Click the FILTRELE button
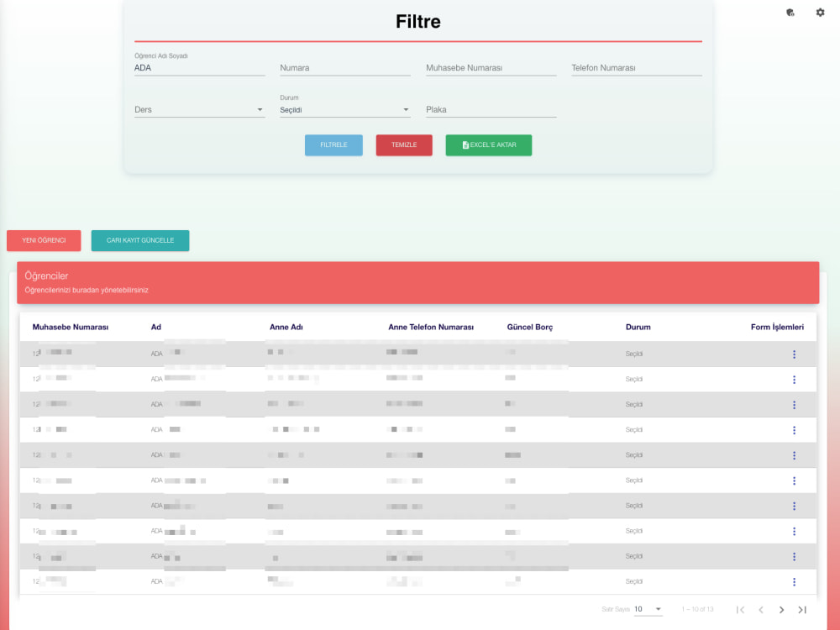 point(333,145)
